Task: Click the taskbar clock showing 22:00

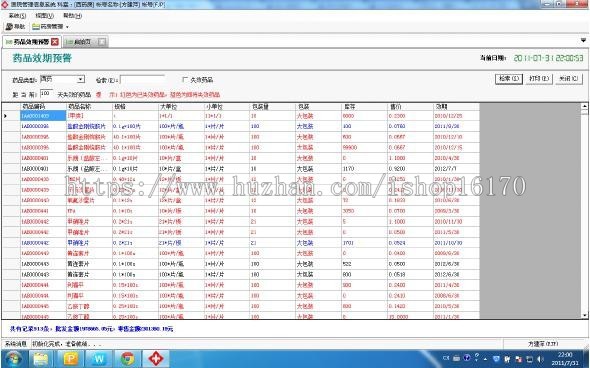Action: (x=565, y=359)
